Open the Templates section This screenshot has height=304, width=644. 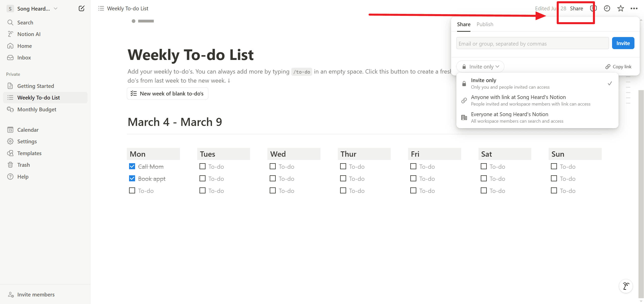29,153
